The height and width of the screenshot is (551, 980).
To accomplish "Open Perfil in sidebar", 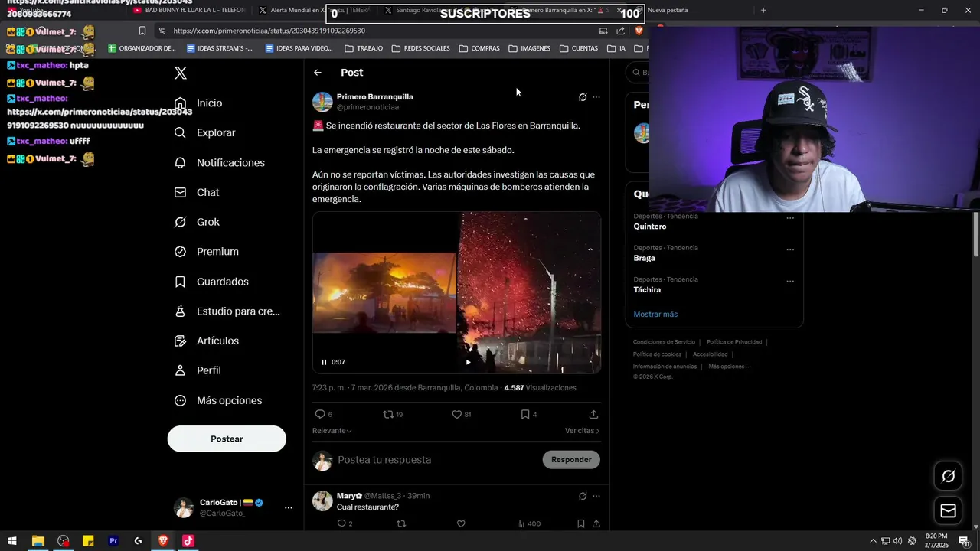I will click(198, 370).
